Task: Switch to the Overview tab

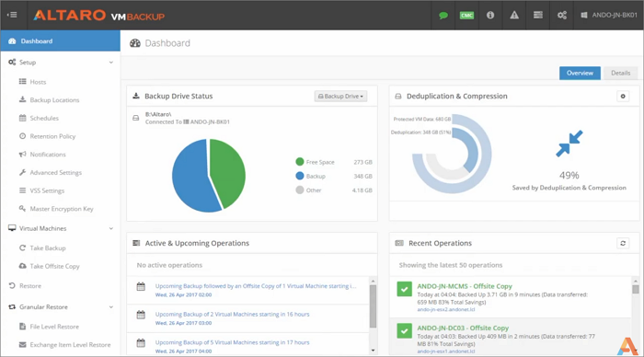Action: click(580, 73)
